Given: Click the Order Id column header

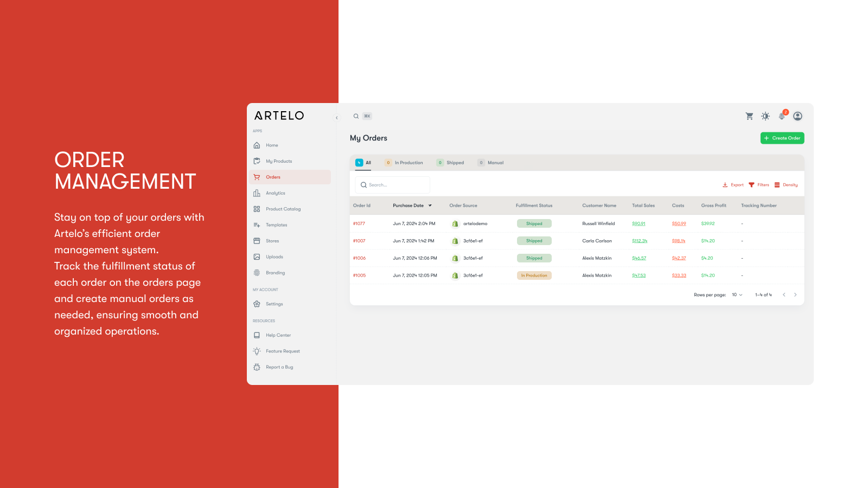Looking at the screenshot, I should point(362,206).
